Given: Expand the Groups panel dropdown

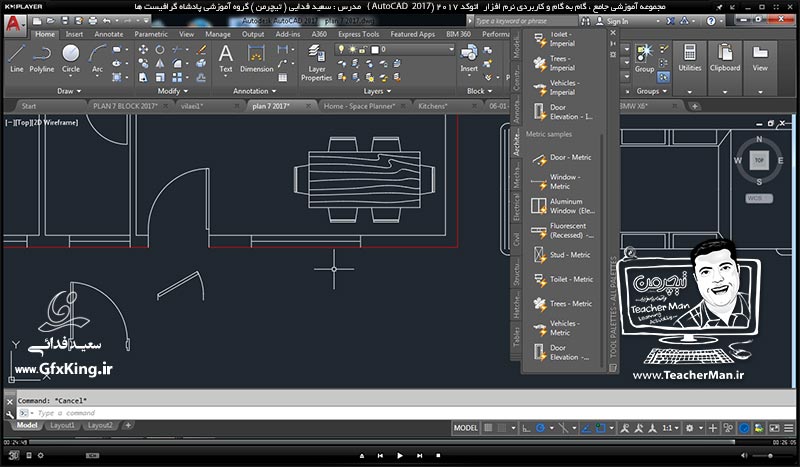Looking at the screenshot, I should [652, 91].
